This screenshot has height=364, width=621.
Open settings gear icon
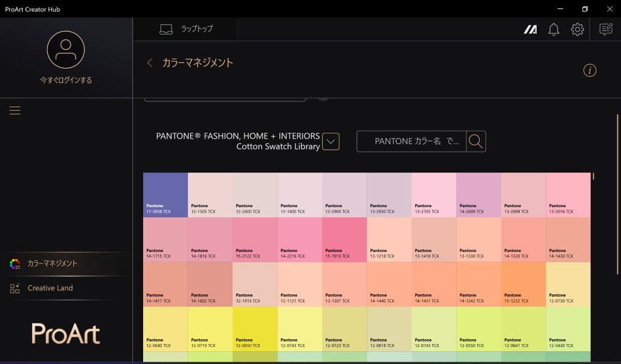pyautogui.click(x=577, y=29)
